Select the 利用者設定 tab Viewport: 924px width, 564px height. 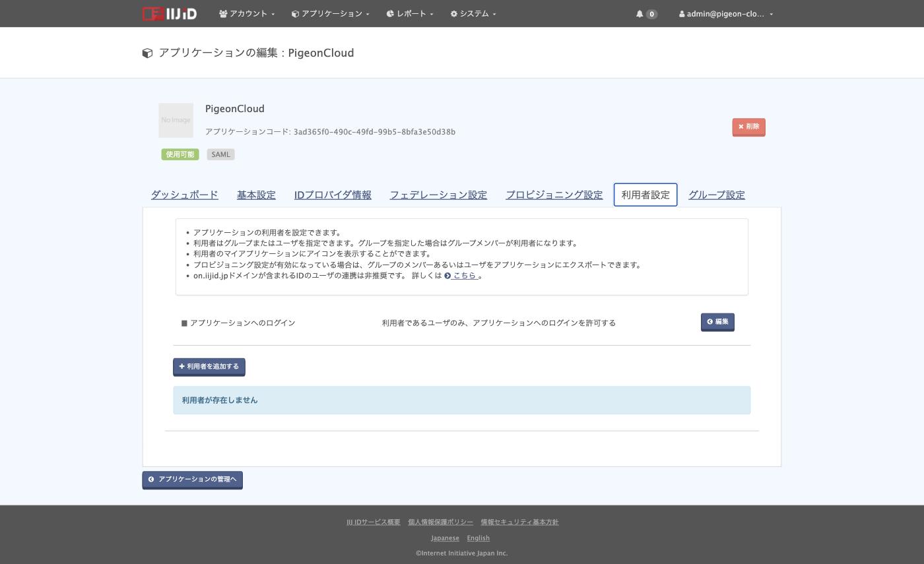[x=645, y=195]
